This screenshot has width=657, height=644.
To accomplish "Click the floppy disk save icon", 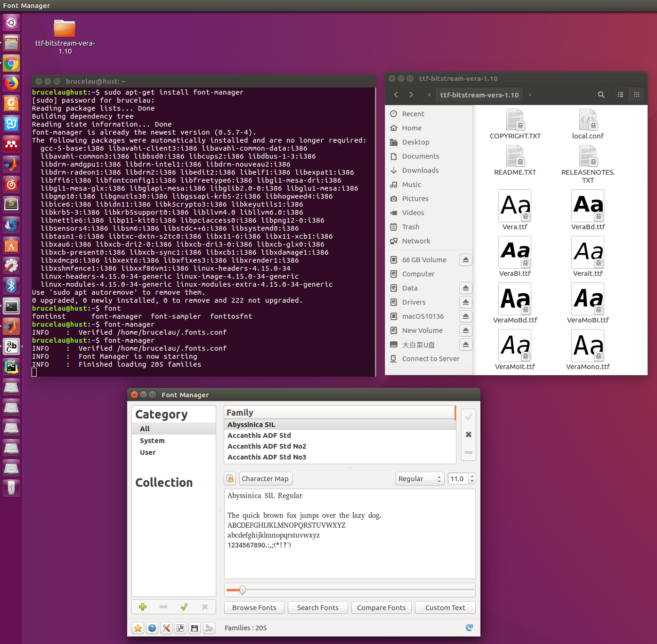I will pos(195,628).
